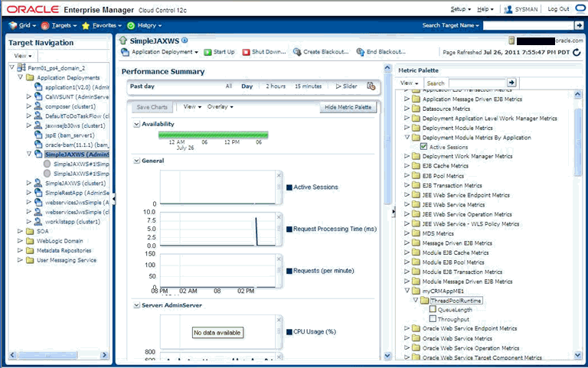Open the Application Deployment dropdown menu
Viewport: 588px width, 368px height.
click(x=165, y=52)
